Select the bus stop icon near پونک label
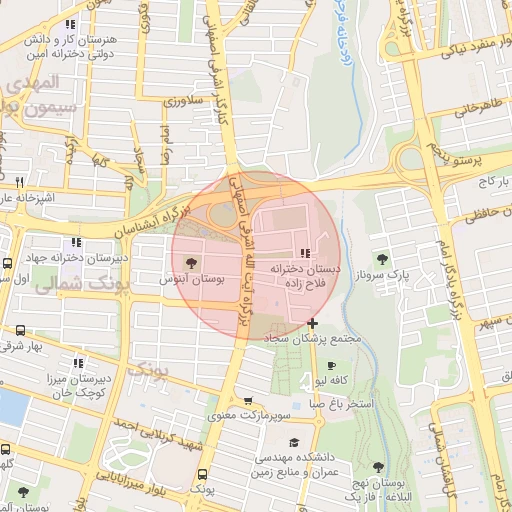The image size is (512, 512). point(202,474)
